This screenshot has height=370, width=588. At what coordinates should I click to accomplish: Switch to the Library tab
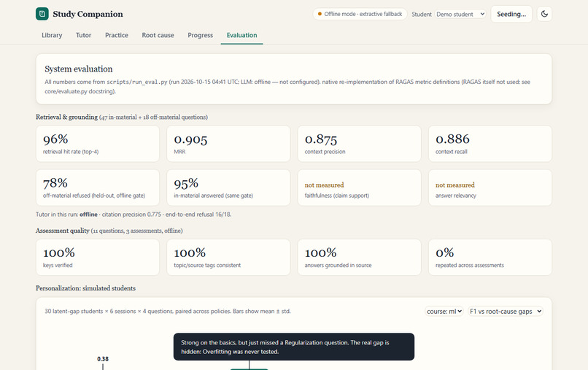(52, 35)
